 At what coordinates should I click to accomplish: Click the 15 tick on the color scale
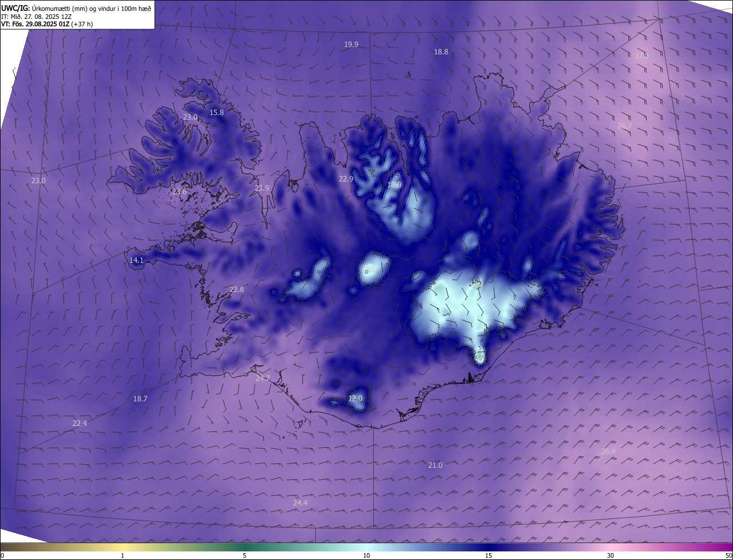[x=488, y=555]
